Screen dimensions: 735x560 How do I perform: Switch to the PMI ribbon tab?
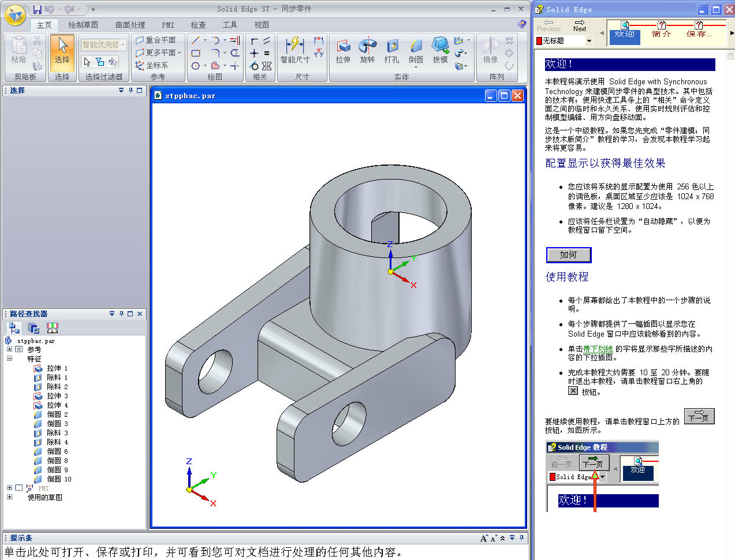[168, 25]
